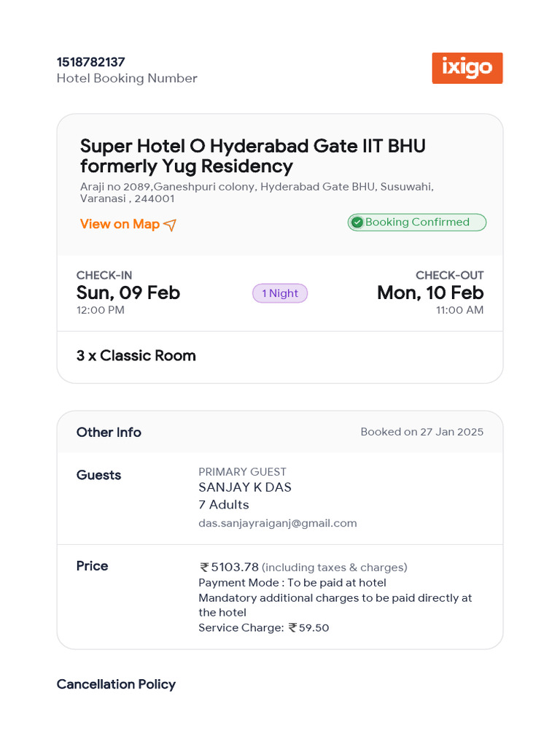560x747 pixels.
Task: Click the green confirmed checkmark icon
Action: (357, 222)
